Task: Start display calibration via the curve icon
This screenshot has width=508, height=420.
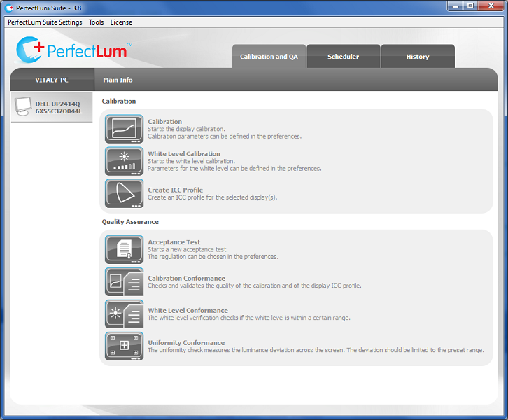Action: pos(124,129)
